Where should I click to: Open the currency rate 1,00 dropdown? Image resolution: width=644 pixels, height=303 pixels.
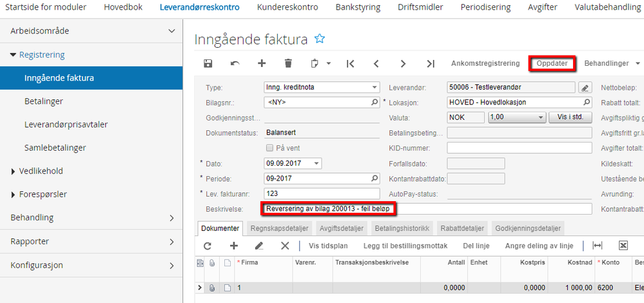click(540, 117)
